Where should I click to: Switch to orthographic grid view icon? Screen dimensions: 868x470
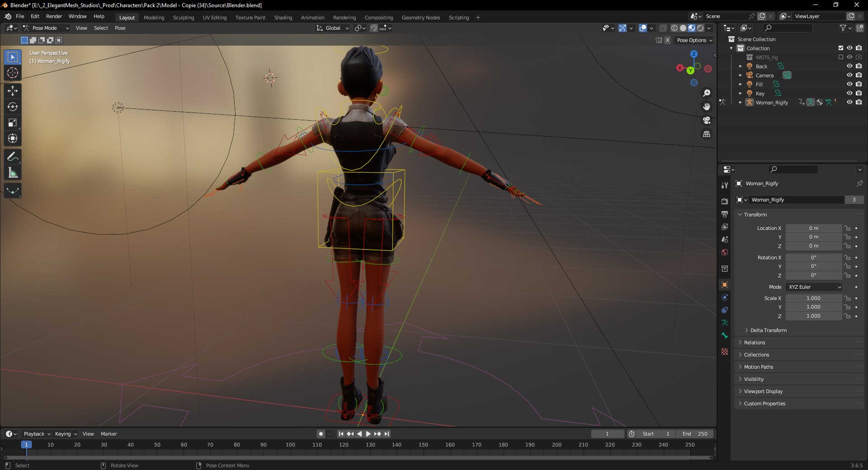tap(707, 134)
